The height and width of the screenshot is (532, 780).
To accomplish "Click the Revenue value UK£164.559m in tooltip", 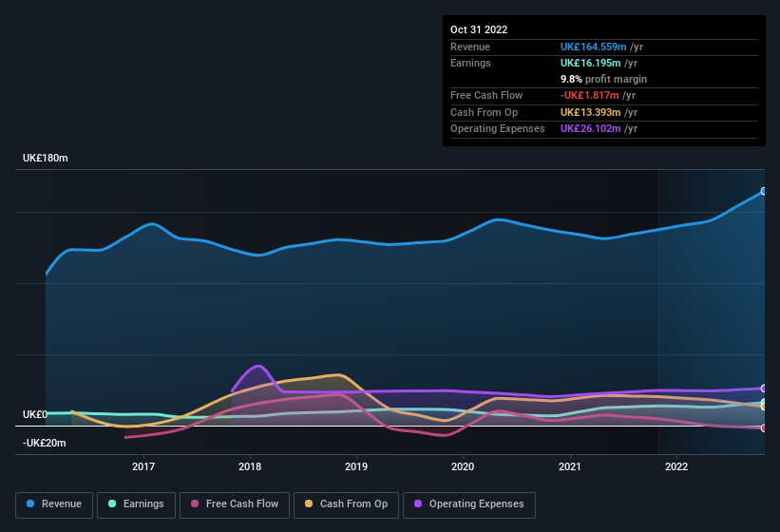I will coord(595,47).
